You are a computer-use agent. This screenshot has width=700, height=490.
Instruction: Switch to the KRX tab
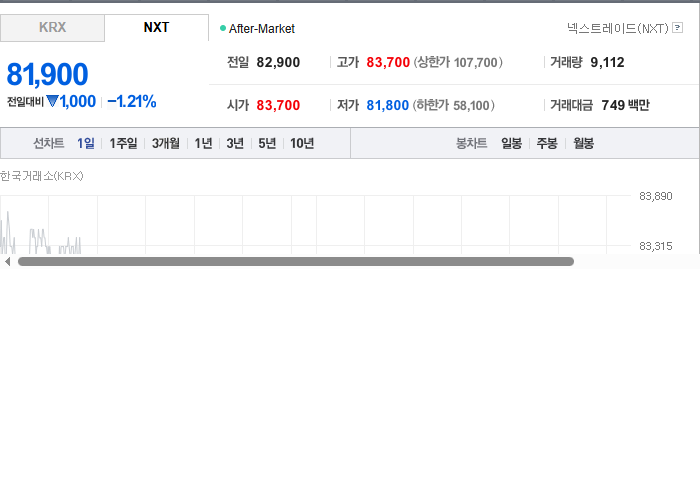coord(52,28)
